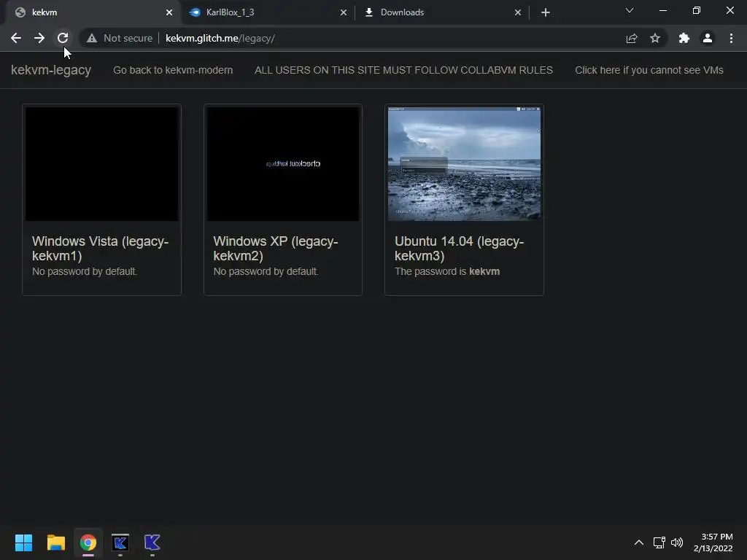Click the browser back arrow
747x560 pixels.
[x=16, y=38]
